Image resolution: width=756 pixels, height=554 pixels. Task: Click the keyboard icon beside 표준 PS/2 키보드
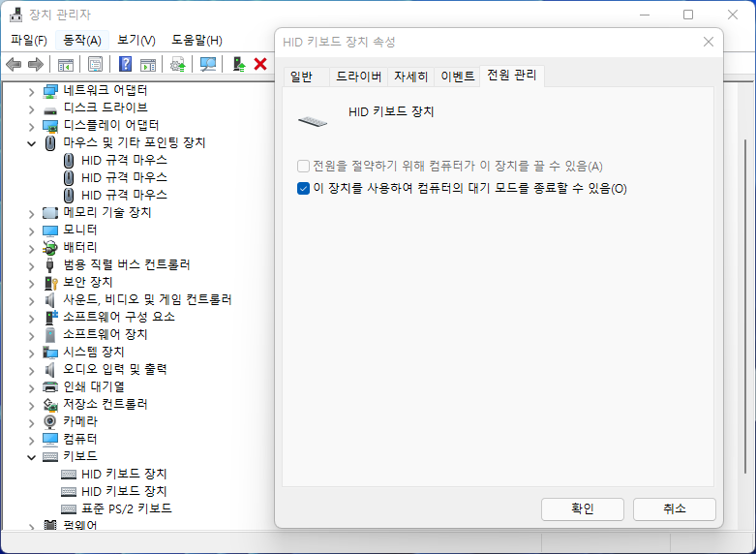[69, 508]
